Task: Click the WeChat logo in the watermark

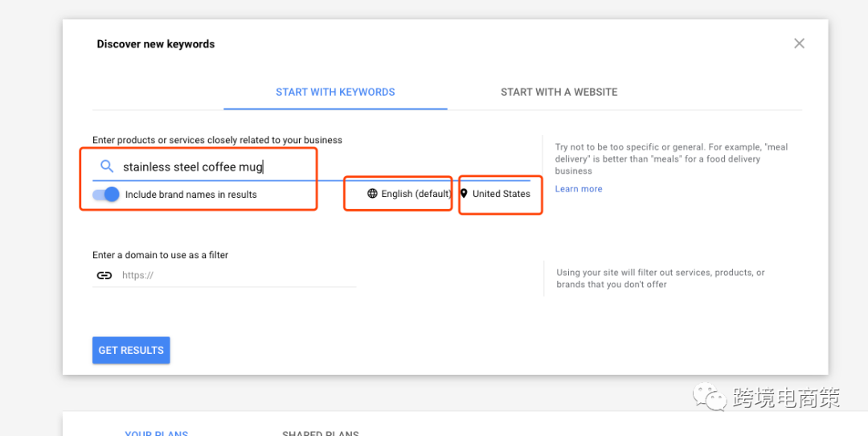Action: pos(712,397)
